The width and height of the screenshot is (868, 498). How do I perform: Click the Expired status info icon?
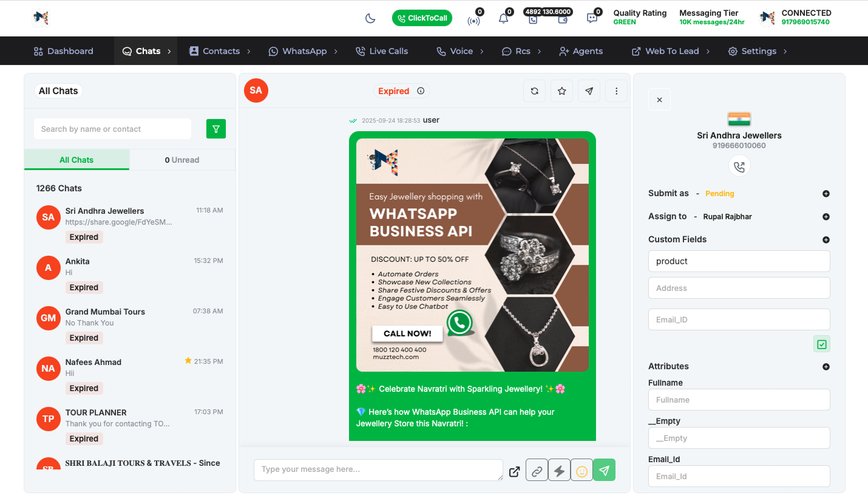[x=421, y=91]
